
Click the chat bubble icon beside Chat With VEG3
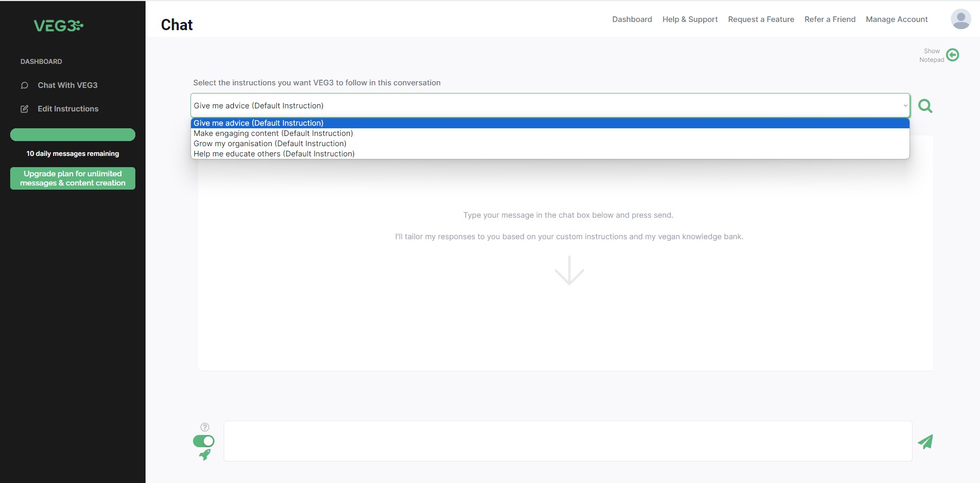click(x=25, y=85)
